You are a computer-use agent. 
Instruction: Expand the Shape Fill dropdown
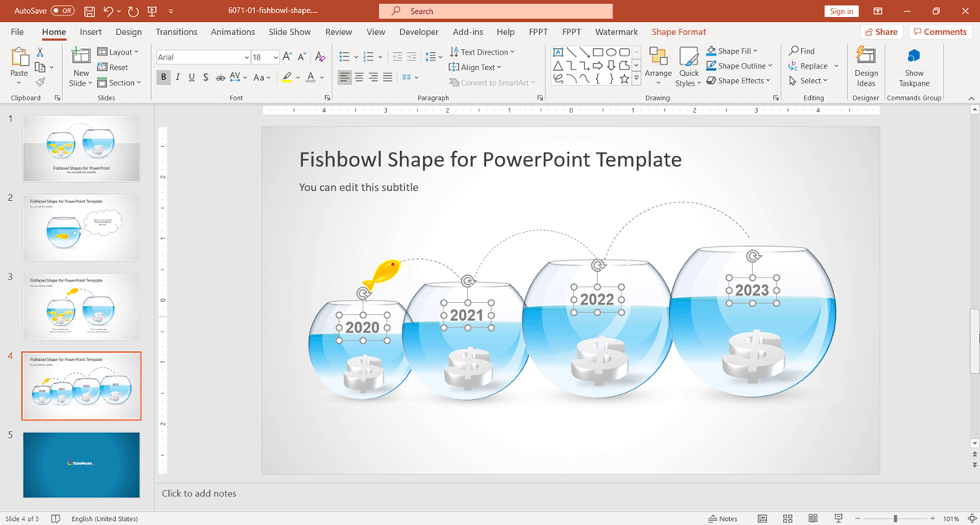(x=755, y=51)
